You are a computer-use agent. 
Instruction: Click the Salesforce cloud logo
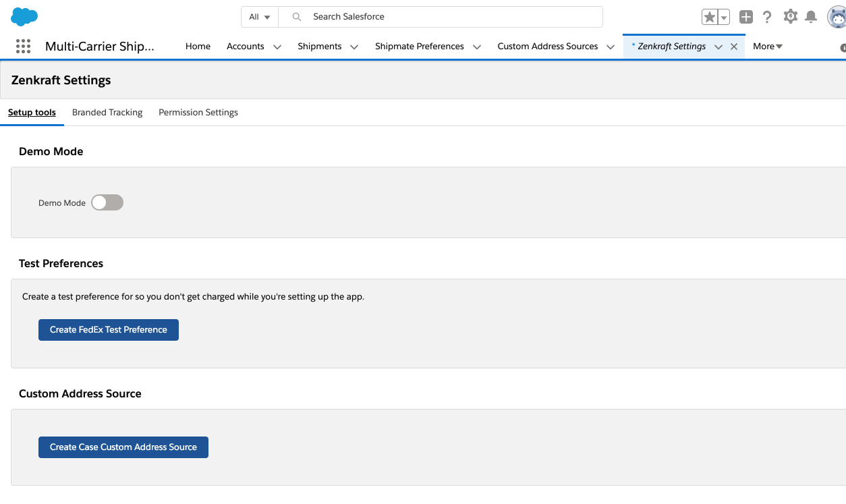[24, 16]
